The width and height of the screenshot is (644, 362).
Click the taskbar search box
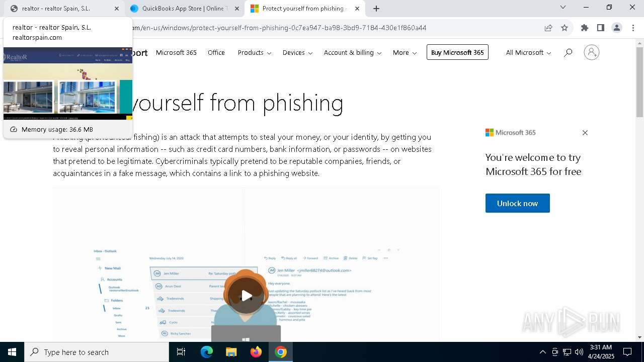[x=97, y=352]
